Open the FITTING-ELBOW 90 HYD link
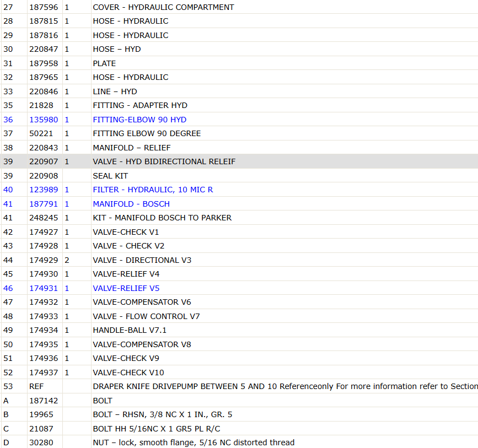This screenshot has height=448, width=478. pos(139,120)
